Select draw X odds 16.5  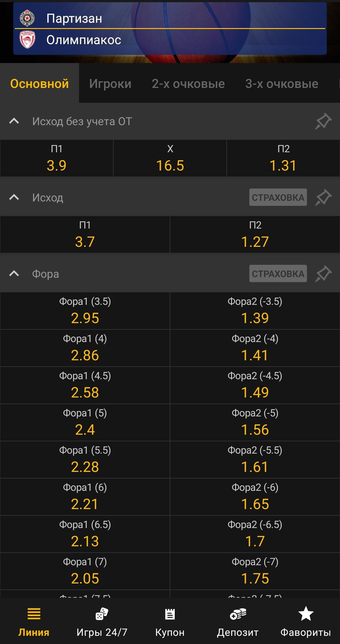click(170, 159)
